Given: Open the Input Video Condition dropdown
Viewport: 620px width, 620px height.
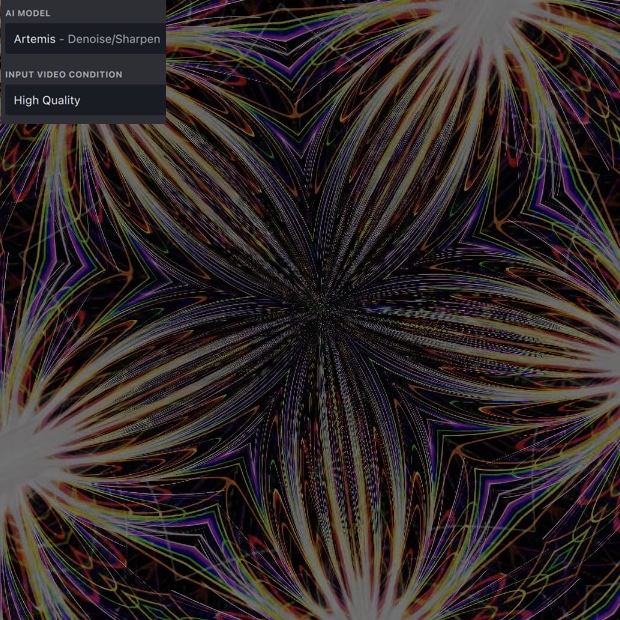Looking at the screenshot, I should click(84, 100).
